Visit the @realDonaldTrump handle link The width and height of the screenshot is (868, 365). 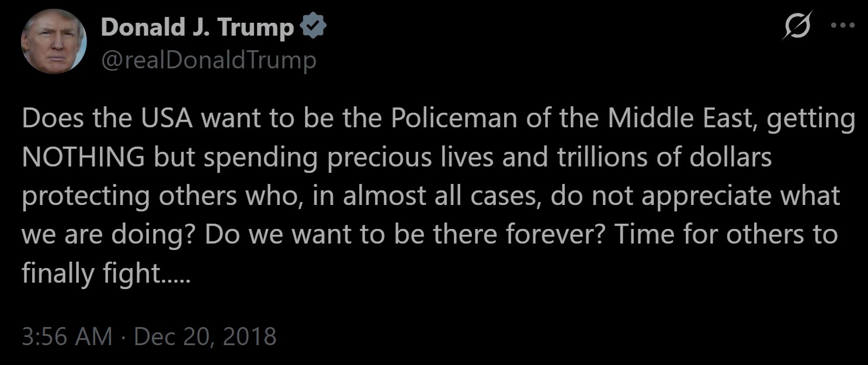tap(209, 60)
